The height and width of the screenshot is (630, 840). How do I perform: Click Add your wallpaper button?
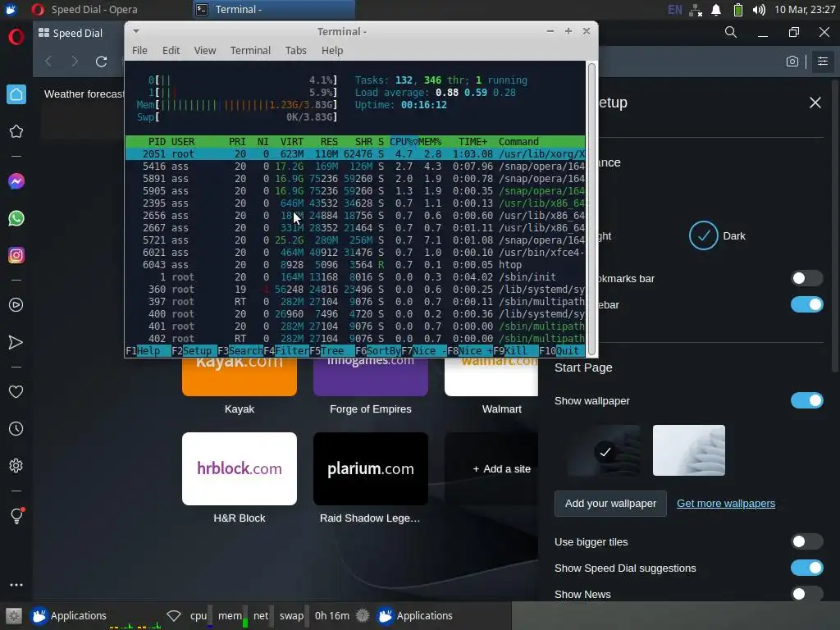[x=610, y=504]
